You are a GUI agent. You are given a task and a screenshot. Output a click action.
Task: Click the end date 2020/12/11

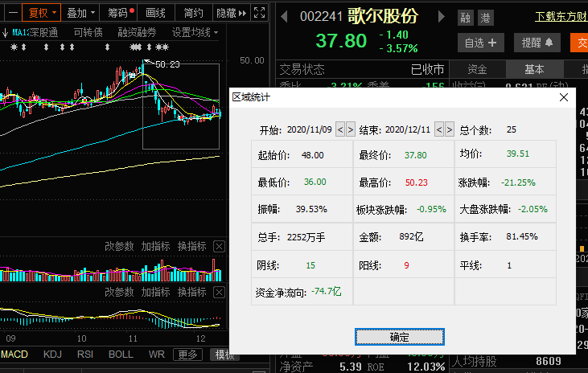coord(408,129)
